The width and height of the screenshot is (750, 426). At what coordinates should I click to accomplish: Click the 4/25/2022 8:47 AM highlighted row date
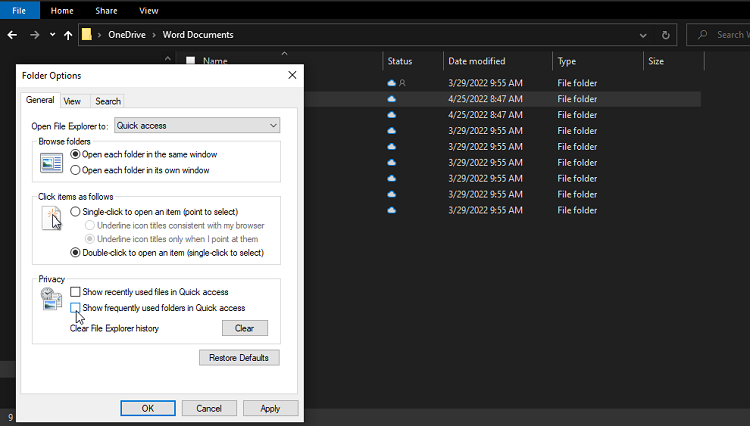pyautogui.click(x=485, y=99)
